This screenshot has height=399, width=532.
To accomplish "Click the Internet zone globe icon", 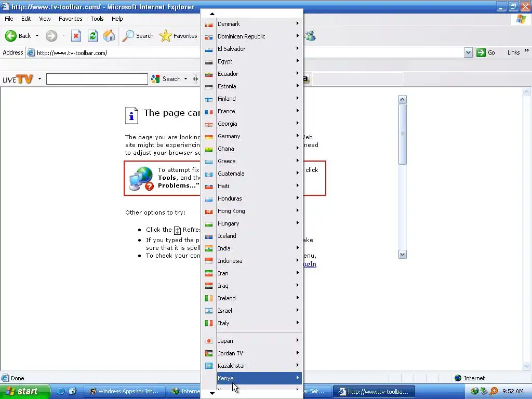I will pyautogui.click(x=458, y=378).
